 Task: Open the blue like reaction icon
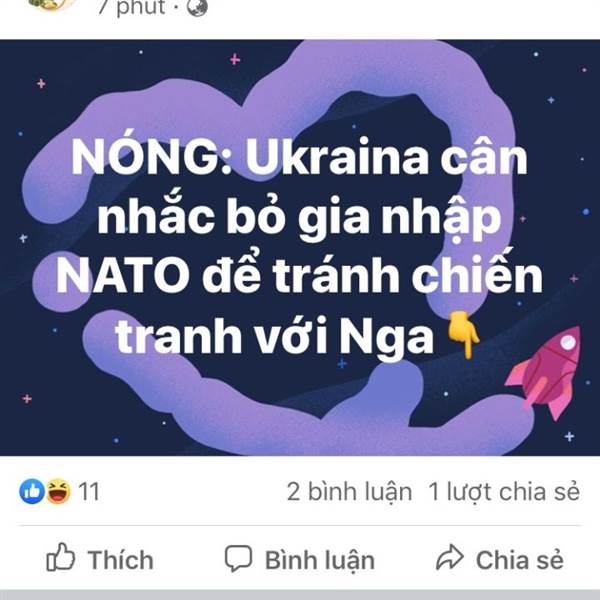click(32, 491)
